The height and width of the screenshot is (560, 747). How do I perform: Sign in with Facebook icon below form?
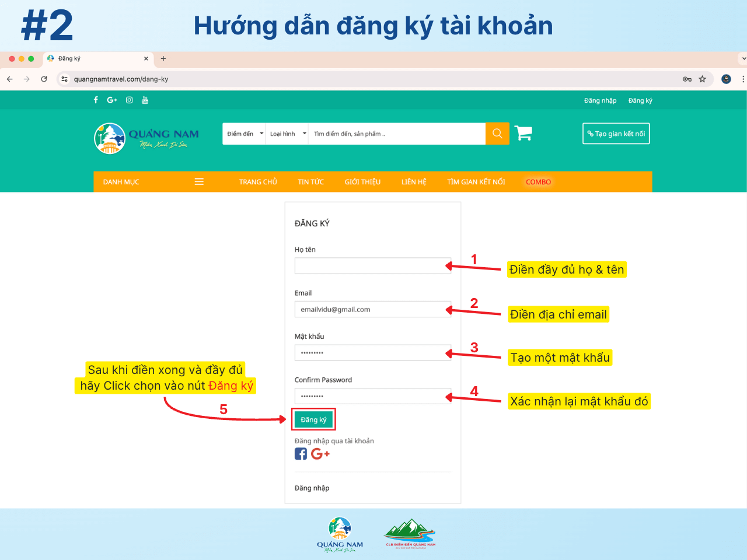click(x=301, y=454)
